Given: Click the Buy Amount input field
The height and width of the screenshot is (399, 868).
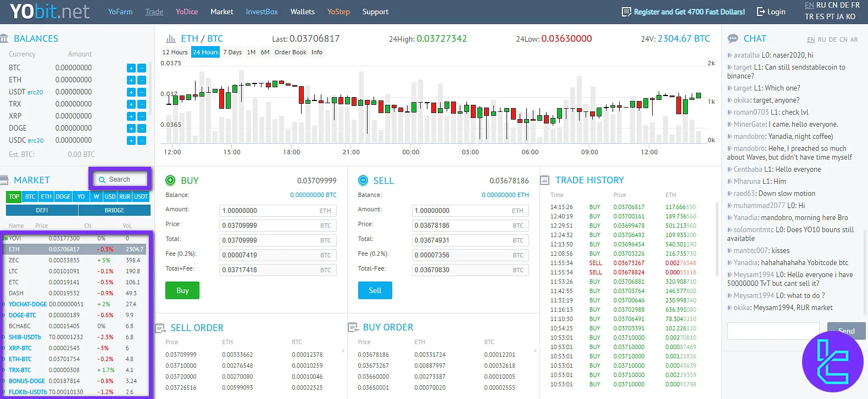Looking at the screenshot, I should (x=277, y=211).
